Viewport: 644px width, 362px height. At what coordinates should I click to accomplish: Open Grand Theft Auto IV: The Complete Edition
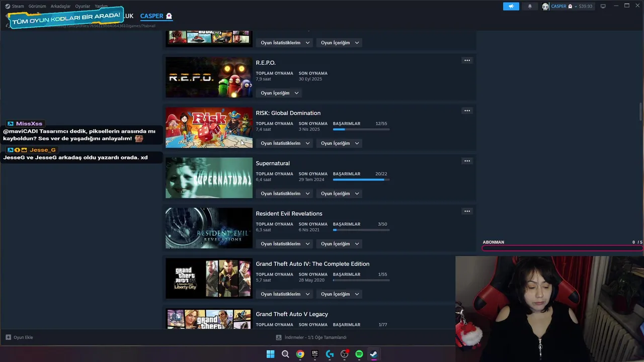(x=312, y=264)
